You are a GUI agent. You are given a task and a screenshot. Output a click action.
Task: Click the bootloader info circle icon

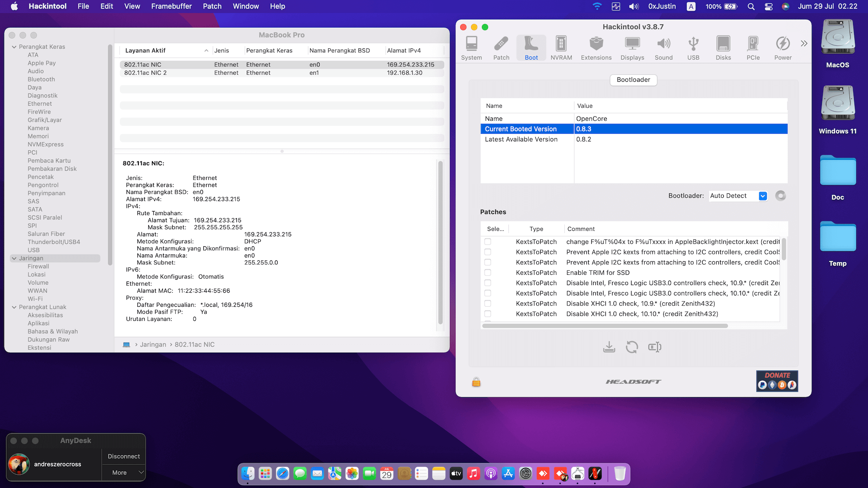pos(780,196)
